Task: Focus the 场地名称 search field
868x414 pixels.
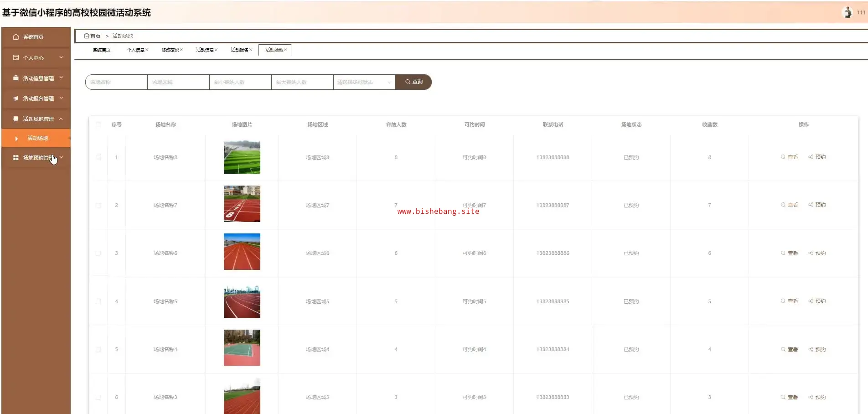Action: (117, 82)
